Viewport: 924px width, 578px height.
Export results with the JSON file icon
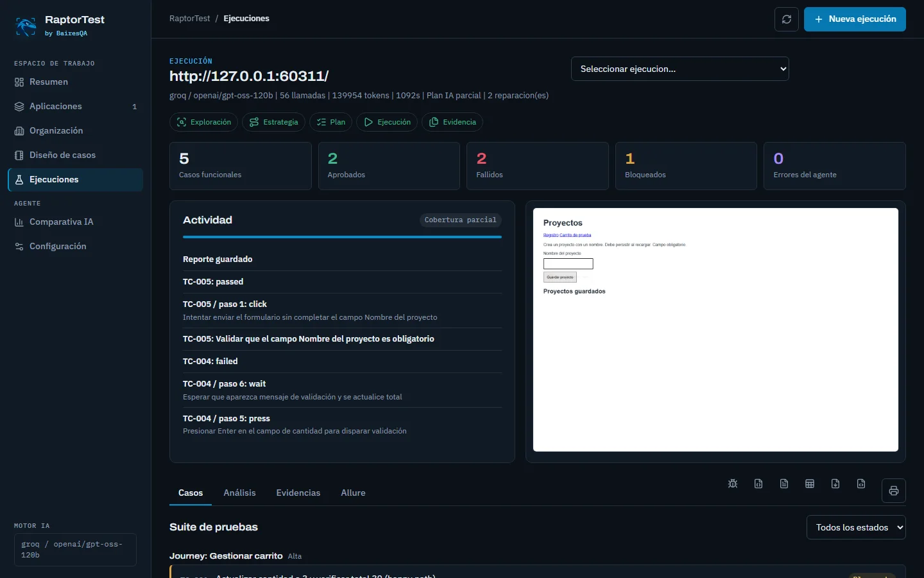(x=758, y=484)
